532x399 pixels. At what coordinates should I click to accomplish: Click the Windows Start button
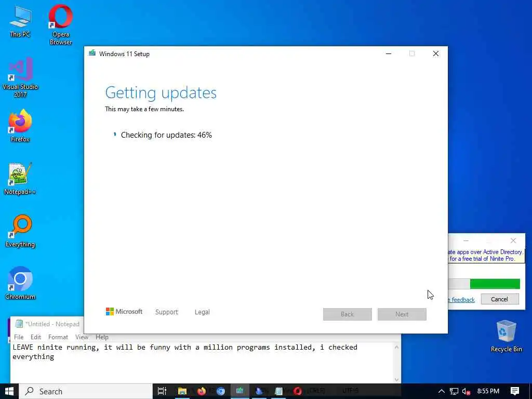coord(9,391)
